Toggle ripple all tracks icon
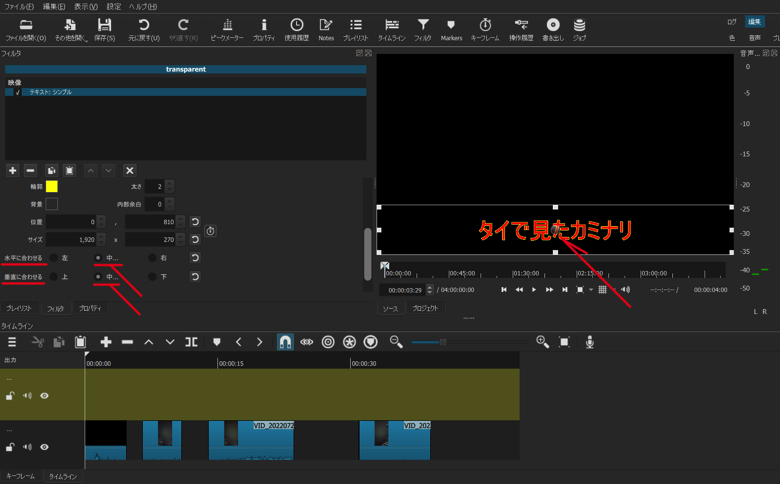 [350, 342]
